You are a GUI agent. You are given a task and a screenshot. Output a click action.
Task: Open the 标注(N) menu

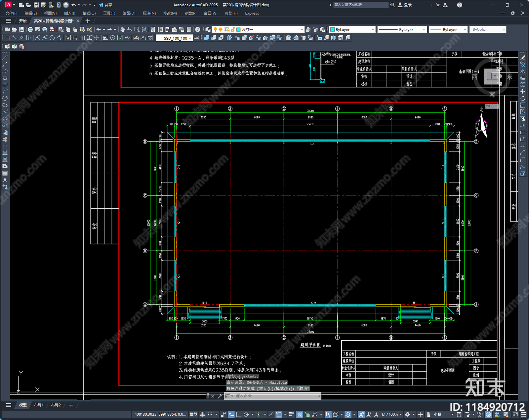[149, 13]
